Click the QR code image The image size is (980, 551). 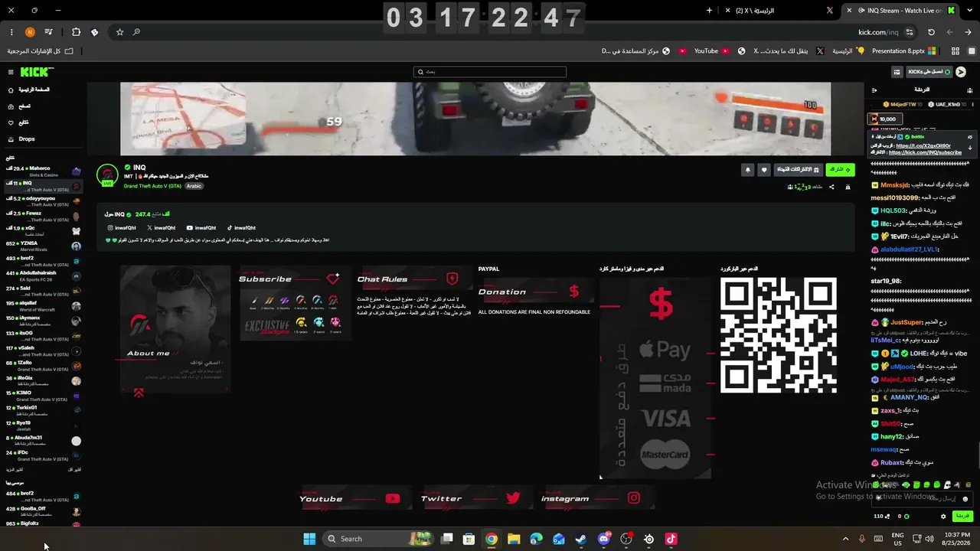coord(779,335)
